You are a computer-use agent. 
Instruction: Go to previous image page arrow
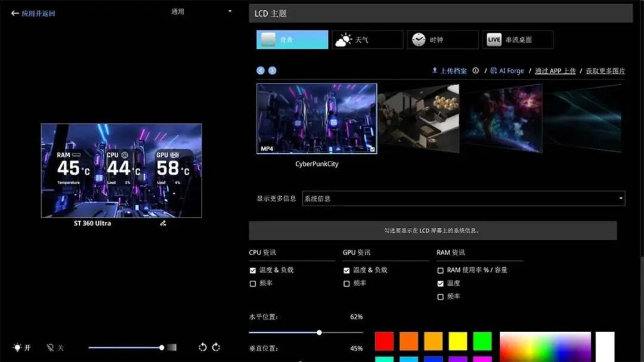coord(261,71)
